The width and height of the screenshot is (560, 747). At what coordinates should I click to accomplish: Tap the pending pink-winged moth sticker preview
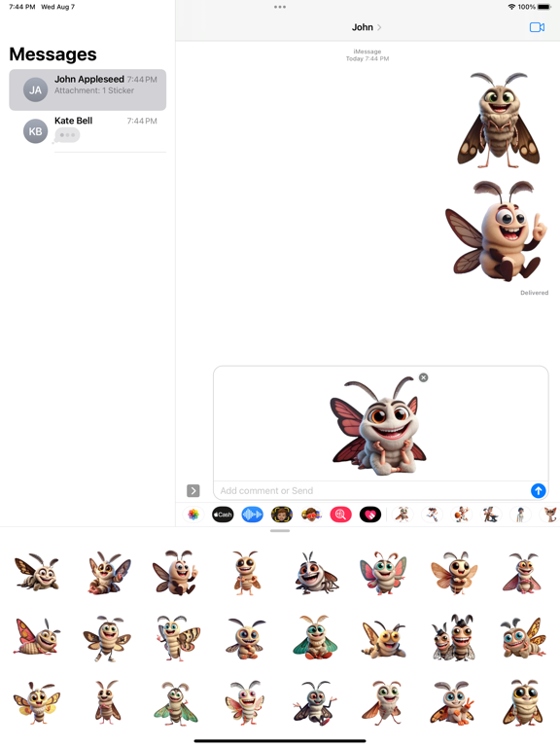pyautogui.click(x=378, y=426)
